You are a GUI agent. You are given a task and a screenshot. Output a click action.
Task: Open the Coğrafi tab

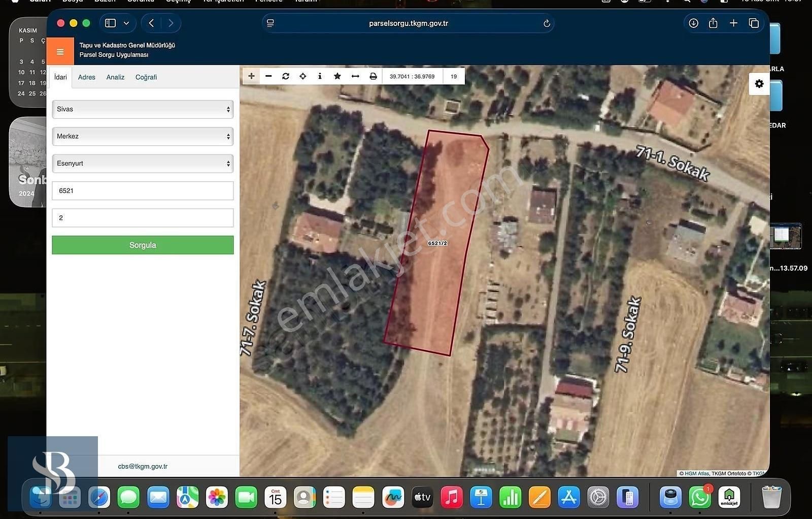tap(146, 77)
